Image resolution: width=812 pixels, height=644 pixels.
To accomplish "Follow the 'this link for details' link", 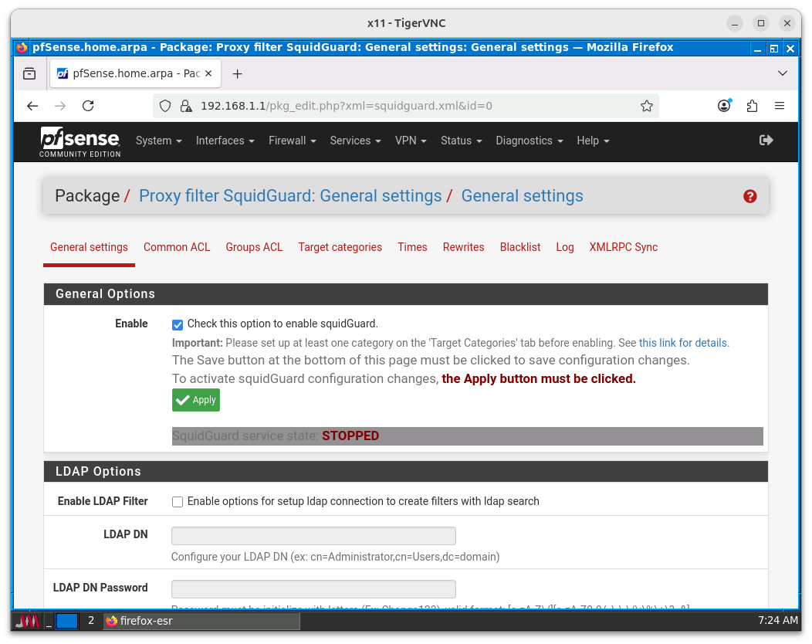I will click(x=683, y=343).
